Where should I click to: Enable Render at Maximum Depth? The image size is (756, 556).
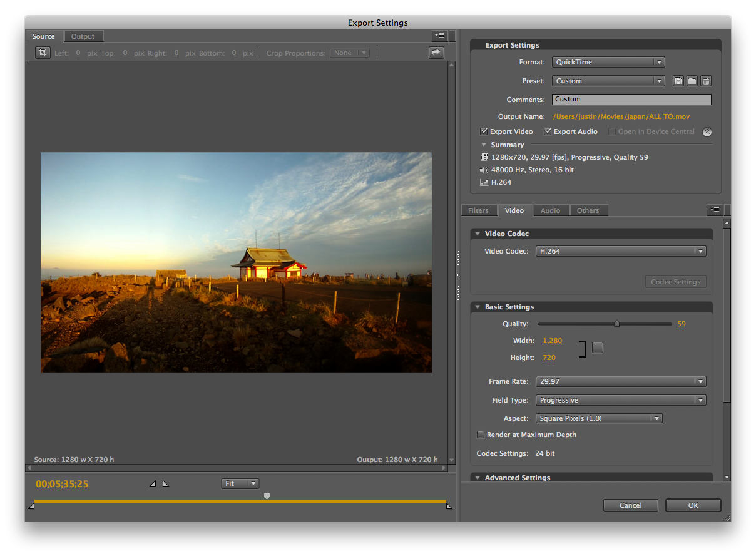[x=481, y=435]
